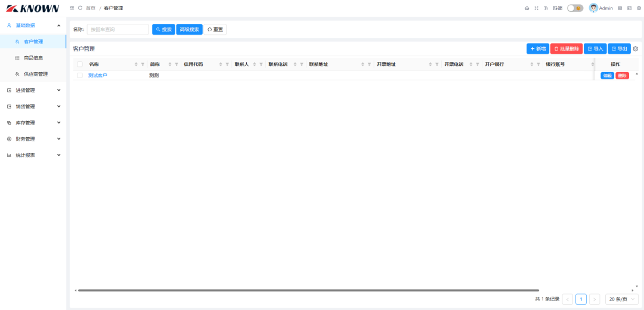Click the 新增 button
This screenshot has width=644, height=310.
pyautogui.click(x=538, y=49)
